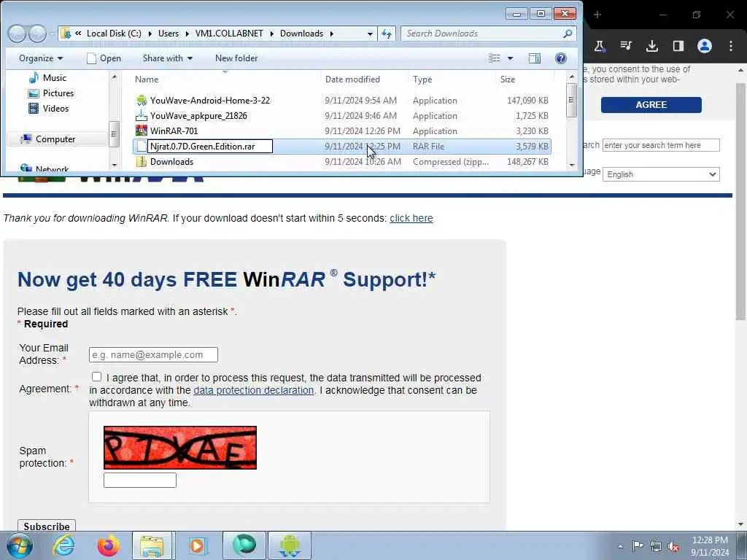Open a new Chrome tab with plus icon
Screen dimensions: 747x560
click(597, 15)
